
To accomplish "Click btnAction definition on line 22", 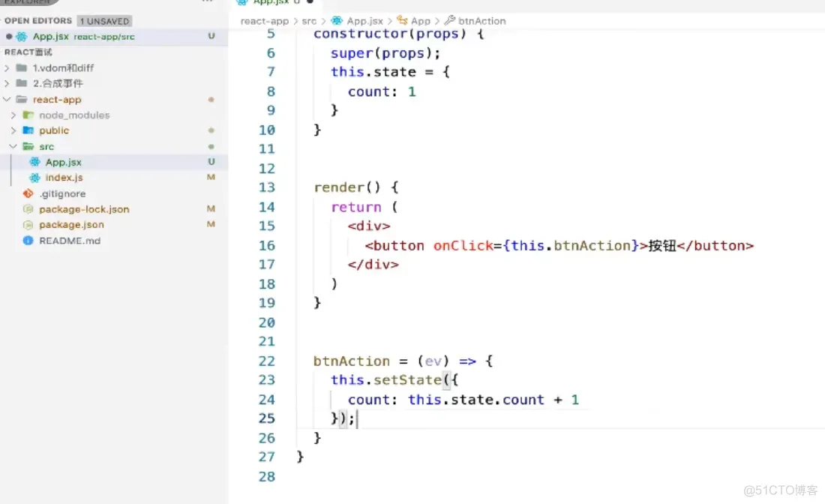I will (352, 361).
